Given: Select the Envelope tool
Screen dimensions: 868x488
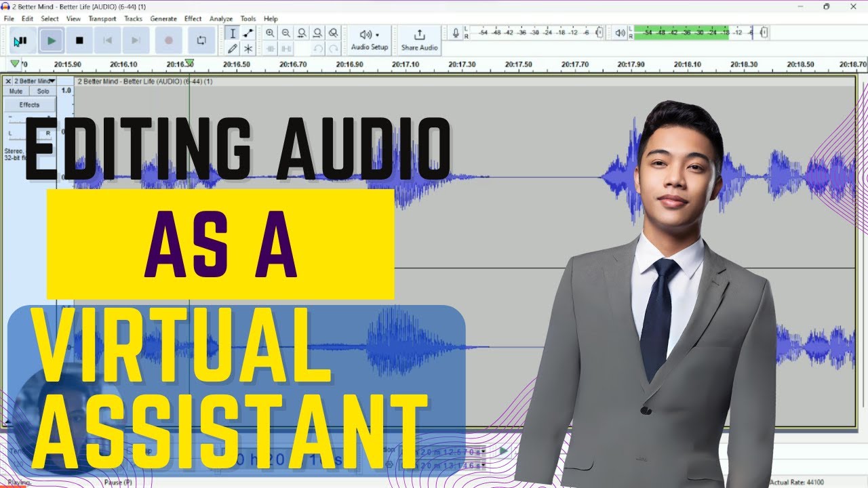Looking at the screenshot, I should click(248, 33).
